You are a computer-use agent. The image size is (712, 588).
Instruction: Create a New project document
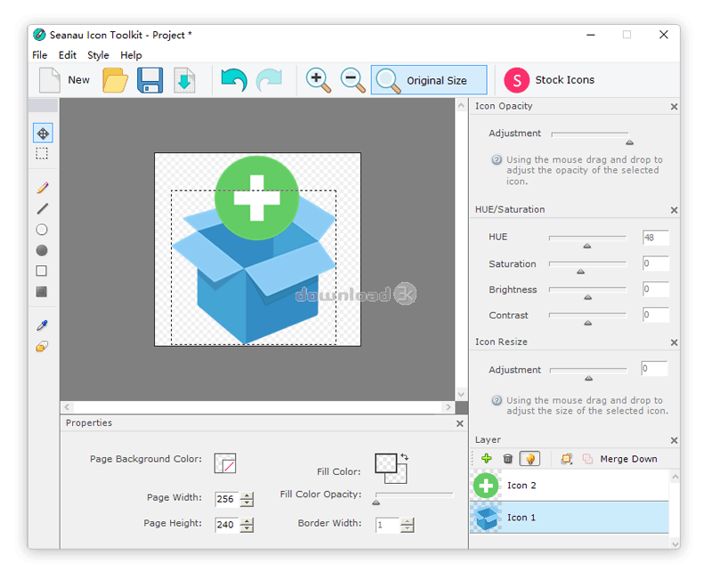click(x=64, y=80)
